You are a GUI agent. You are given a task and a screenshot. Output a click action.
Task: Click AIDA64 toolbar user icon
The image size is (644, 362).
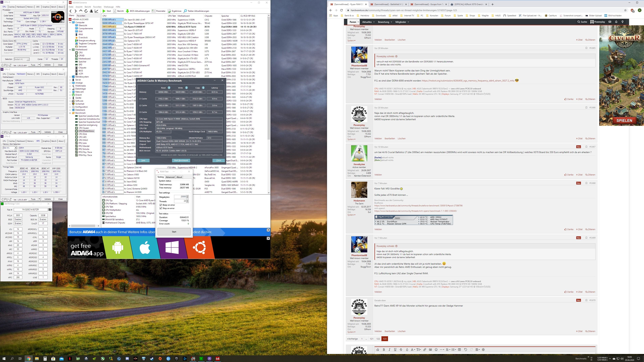click(91, 11)
